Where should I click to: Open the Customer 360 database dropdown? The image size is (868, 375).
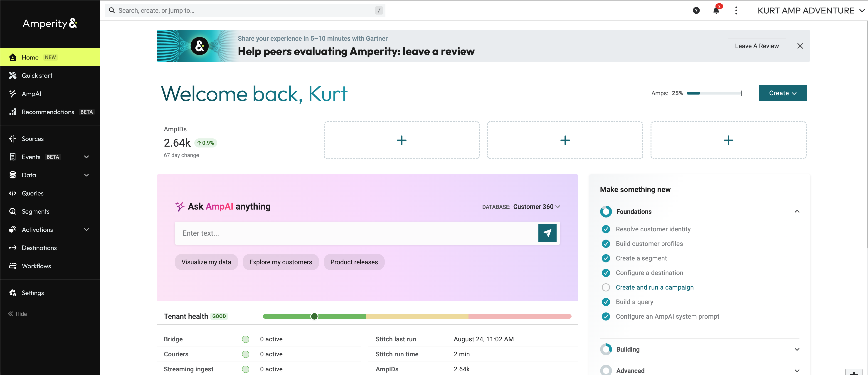[x=536, y=207]
